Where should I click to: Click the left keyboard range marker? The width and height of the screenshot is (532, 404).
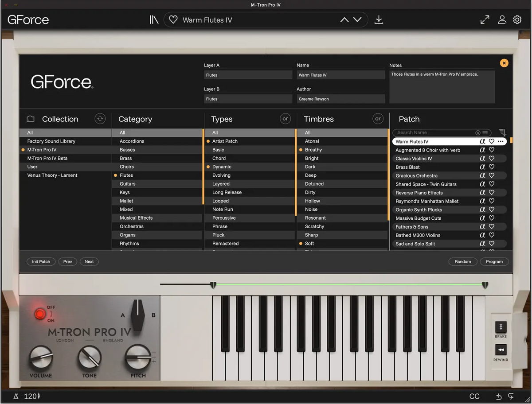pos(213,285)
